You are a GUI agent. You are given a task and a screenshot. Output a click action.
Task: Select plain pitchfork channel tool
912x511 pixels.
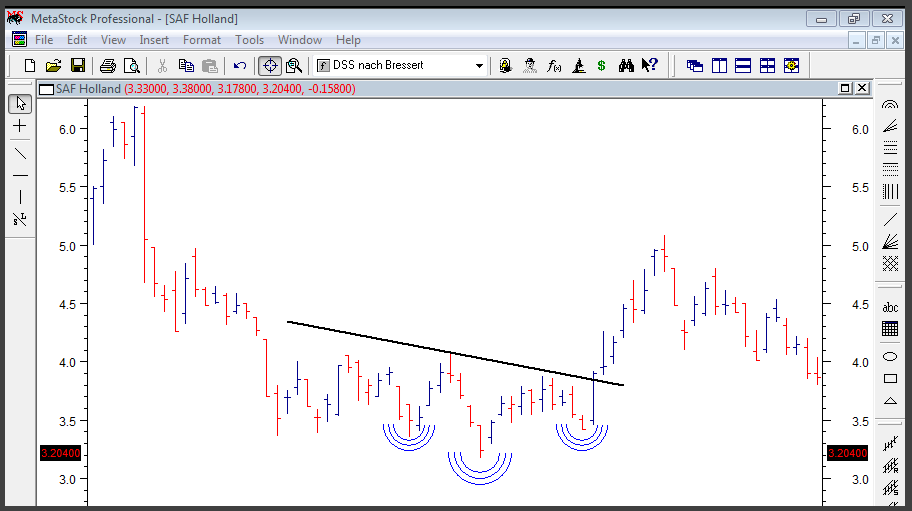click(x=890, y=445)
